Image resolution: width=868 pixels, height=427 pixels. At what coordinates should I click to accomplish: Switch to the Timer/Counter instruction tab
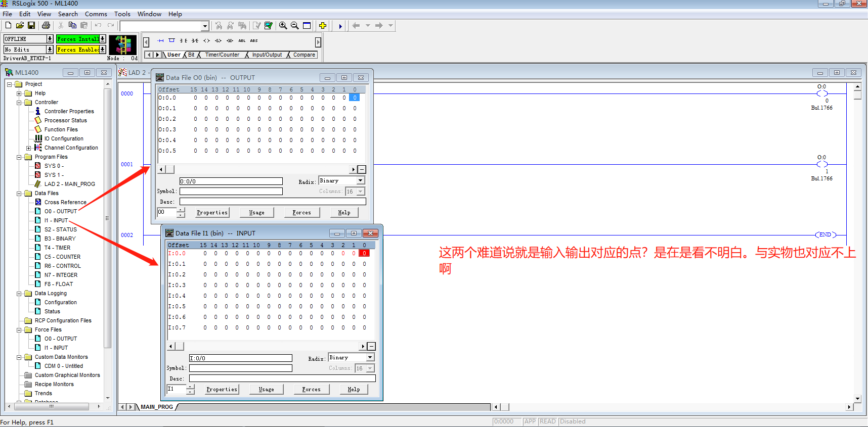222,55
